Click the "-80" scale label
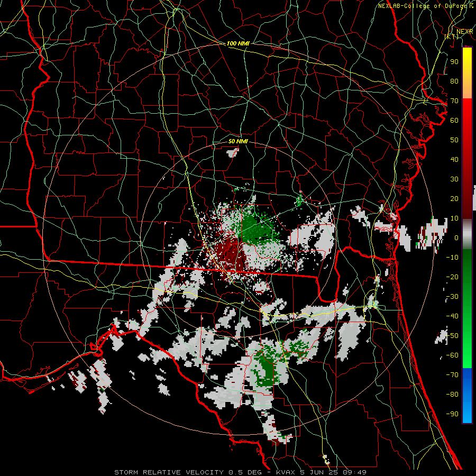 click(452, 395)
